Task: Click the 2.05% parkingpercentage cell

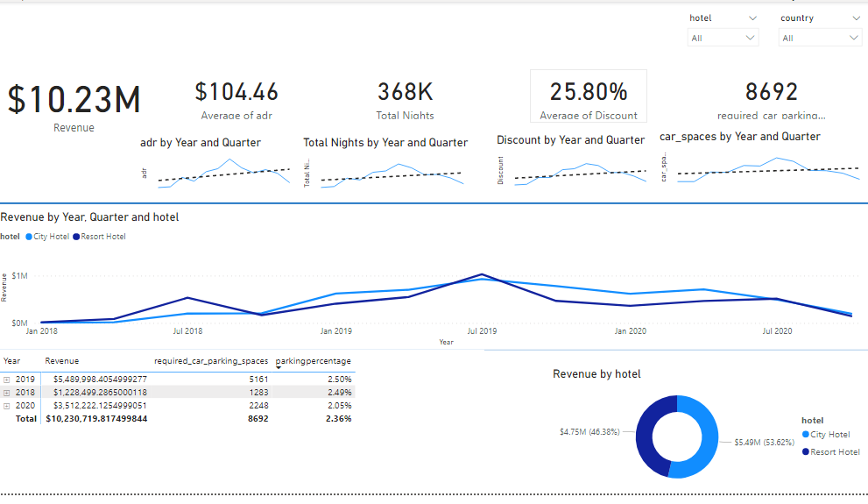Action: pos(339,406)
